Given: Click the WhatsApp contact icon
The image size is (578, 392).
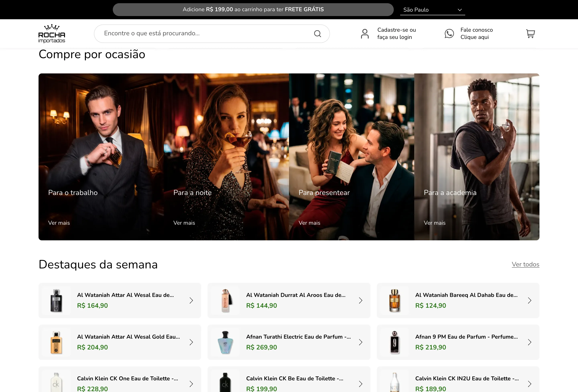Looking at the screenshot, I should [449, 34].
